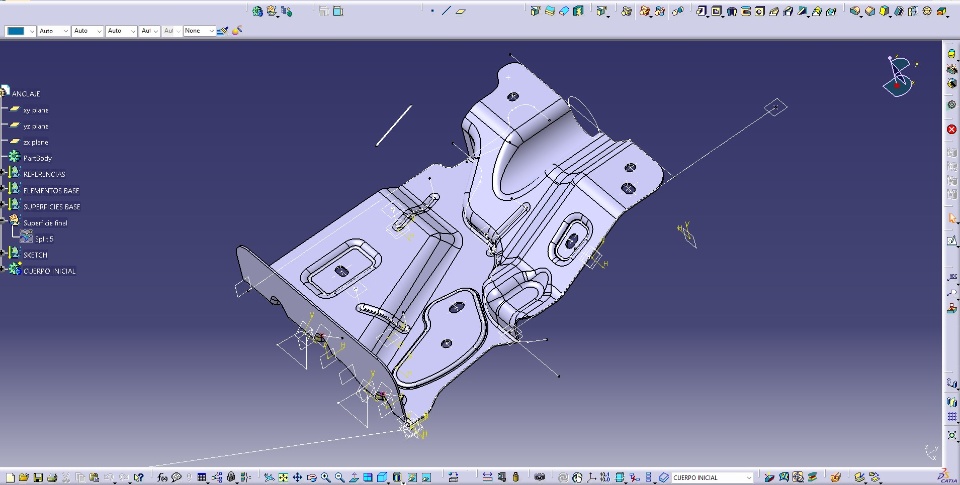Screen dimensions: 960x485
Task: Click the Copy icon in bottom toolbar
Action: click(x=80, y=477)
